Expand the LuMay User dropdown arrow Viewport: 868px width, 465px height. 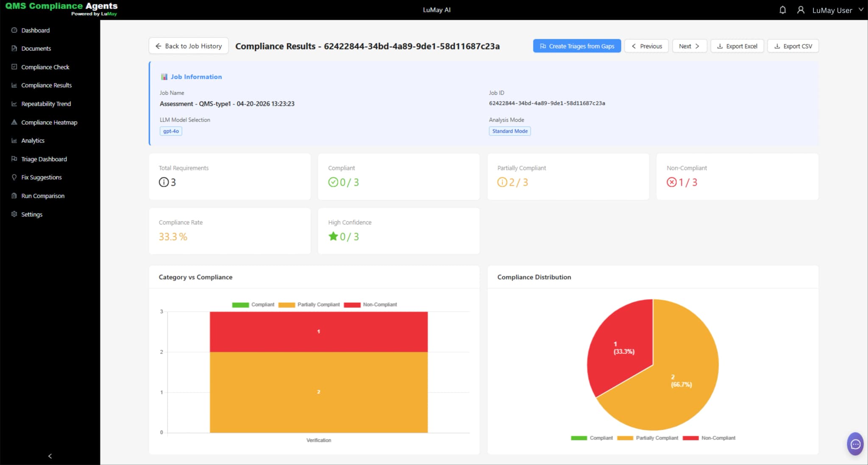(861, 9)
